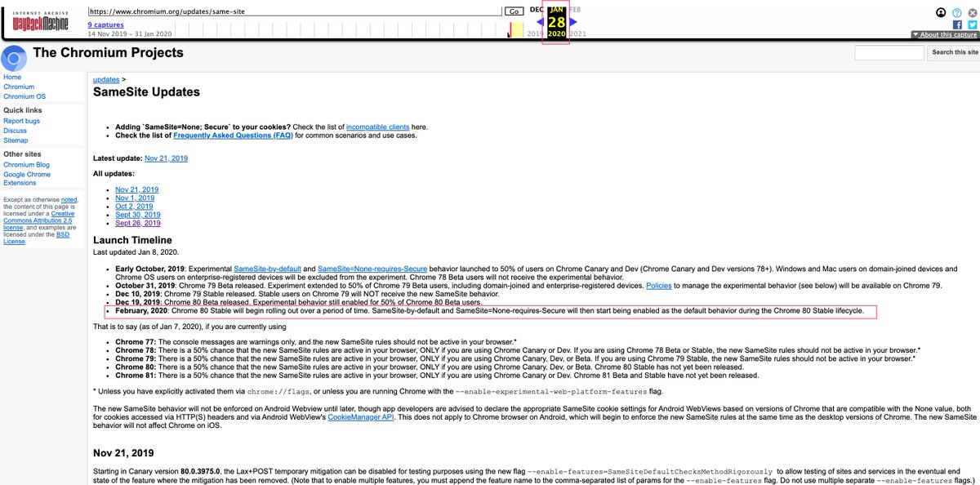This screenshot has height=485, width=980.
Task: Click the 'Other sites' sidebar heading
Action: tap(22, 154)
